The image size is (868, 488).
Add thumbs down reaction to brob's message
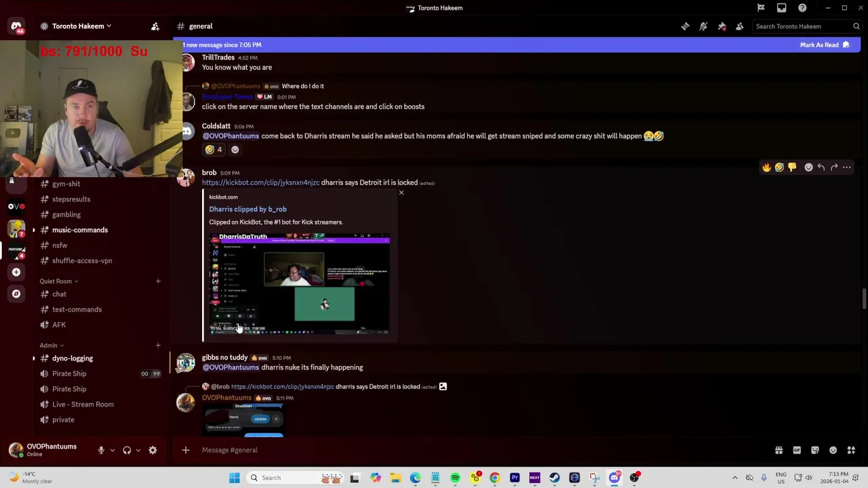point(792,167)
